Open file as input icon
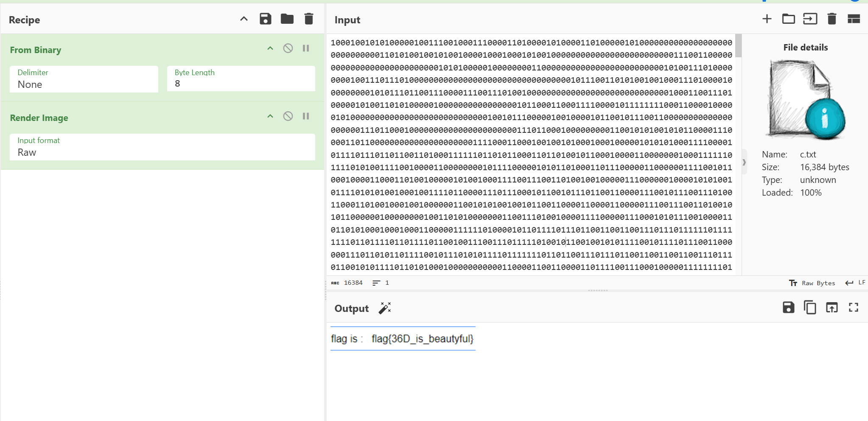 tap(810, 19)
